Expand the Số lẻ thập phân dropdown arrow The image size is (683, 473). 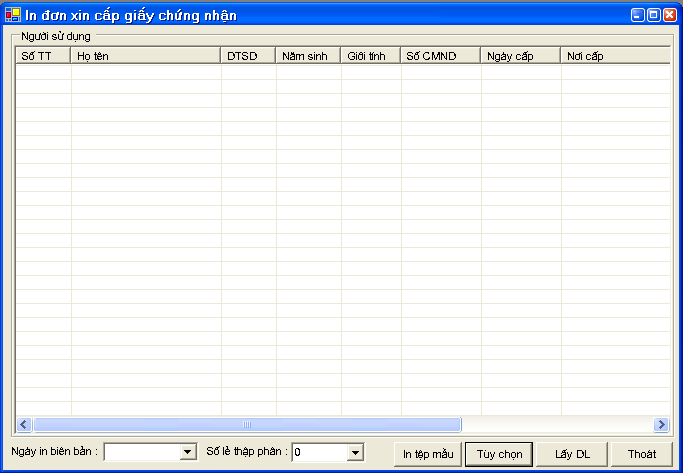click(355, 453)
